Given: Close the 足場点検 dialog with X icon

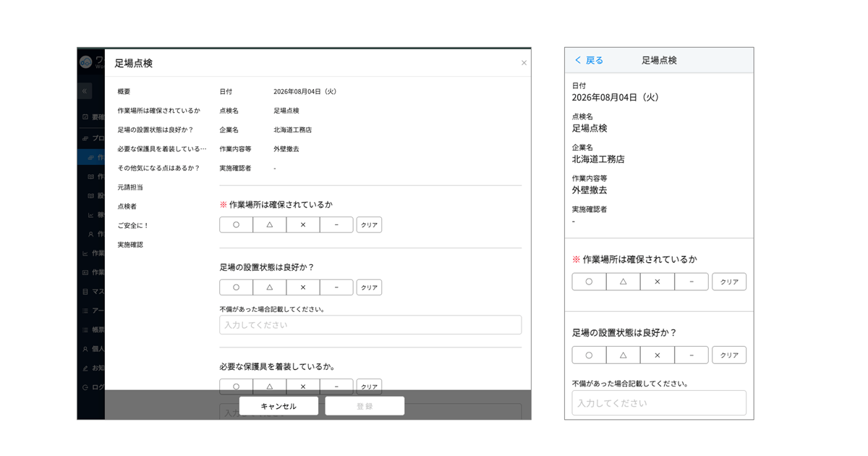Looking at the screenshot, I should 524,63.
